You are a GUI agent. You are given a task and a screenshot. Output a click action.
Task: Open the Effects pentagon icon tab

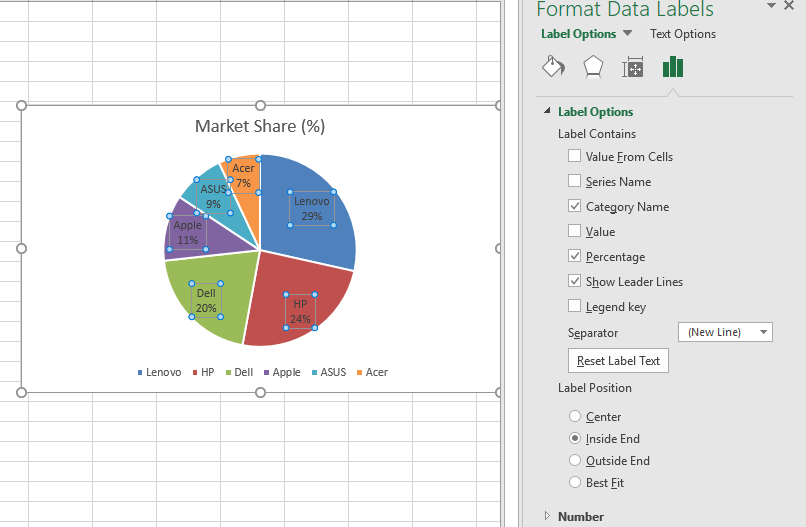point(593,67)
